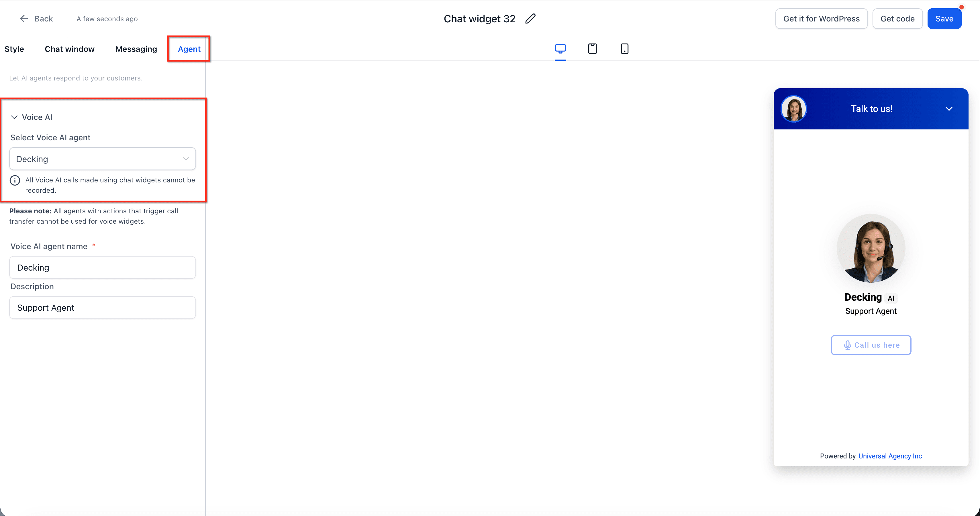Image resolution: width=980 pixels, height=516 pixels.
Task: Open Select Voice AI agent dropdown
Action: tap(102, 159)
